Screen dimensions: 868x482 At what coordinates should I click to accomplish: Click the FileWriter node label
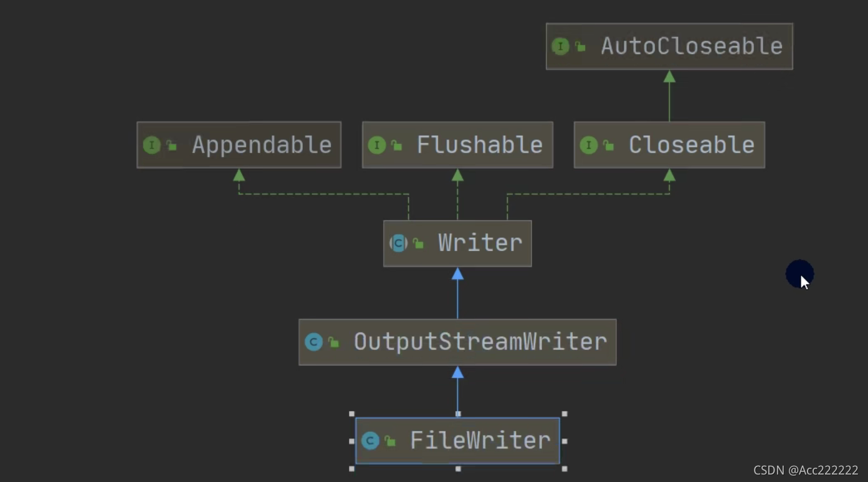pos(480,440)
